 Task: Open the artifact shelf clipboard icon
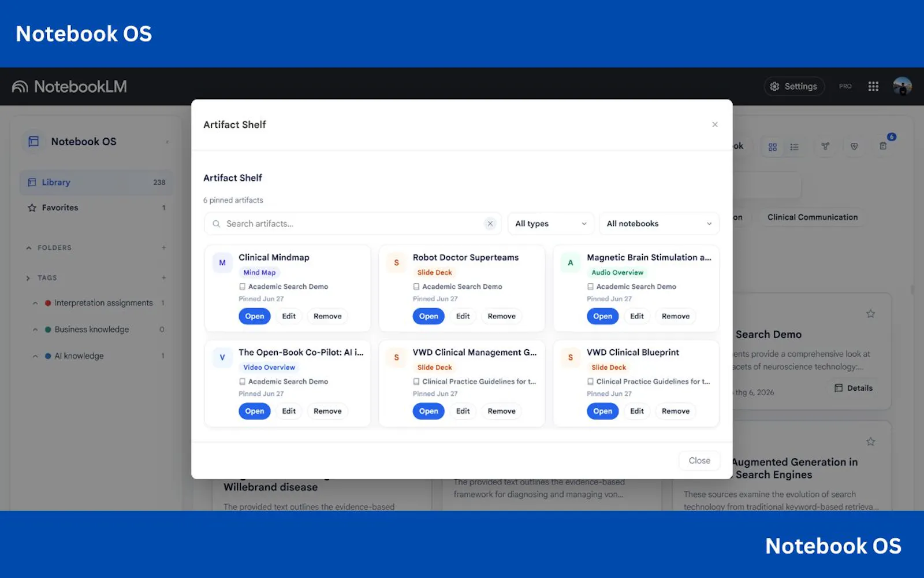(883, 146)
